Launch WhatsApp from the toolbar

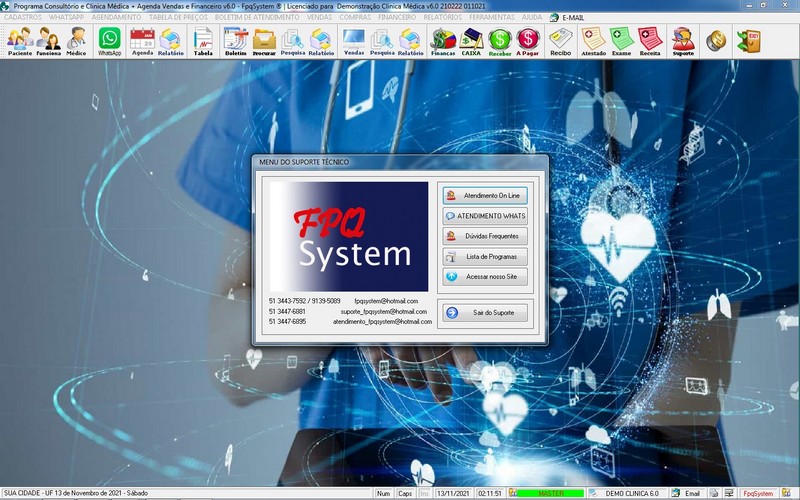coord(109,41)
